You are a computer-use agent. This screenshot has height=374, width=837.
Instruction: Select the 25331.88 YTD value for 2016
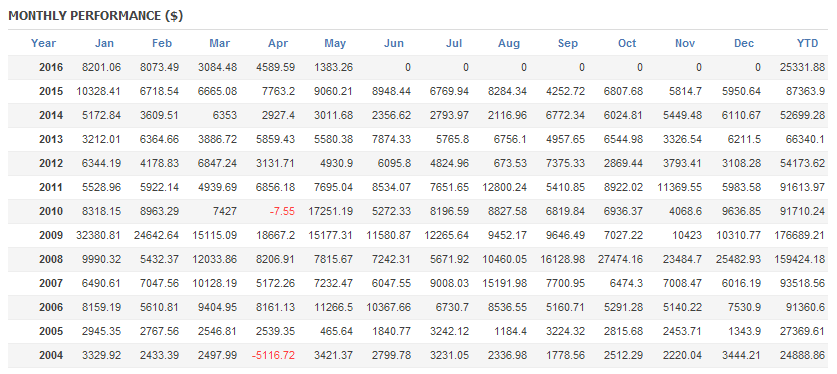coord(802,68)
